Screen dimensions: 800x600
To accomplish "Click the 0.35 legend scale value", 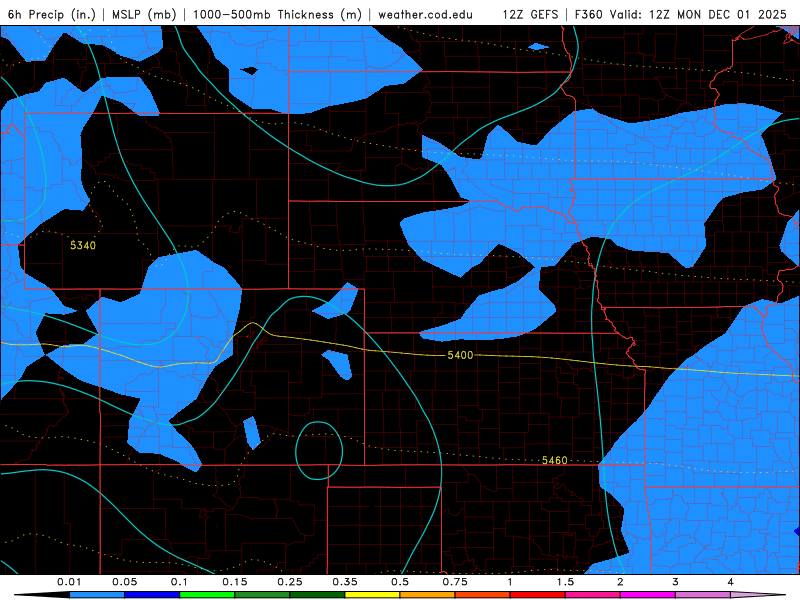I will click(x=345, y=582).
